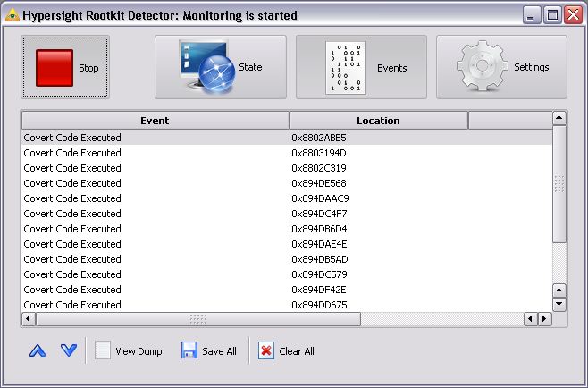This screenshot has width=588, height=388.
Task: Close the Hypersight Rootkit Detector window
Action: pyautogui.click(x=574, y=15)
